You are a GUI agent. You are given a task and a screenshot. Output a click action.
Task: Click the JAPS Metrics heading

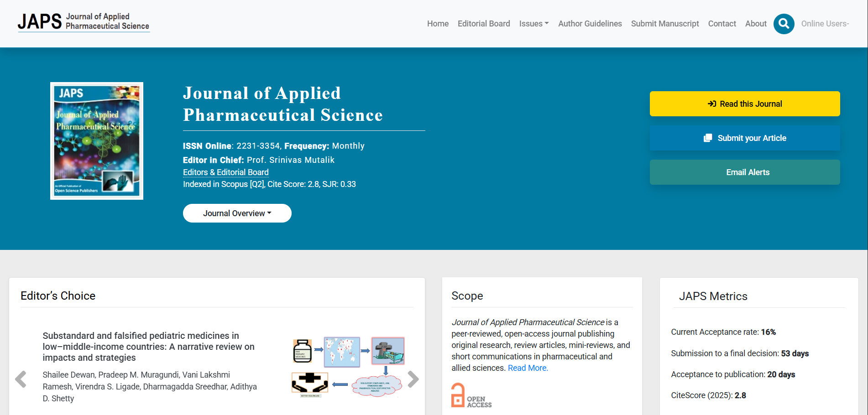click(713, 296)
